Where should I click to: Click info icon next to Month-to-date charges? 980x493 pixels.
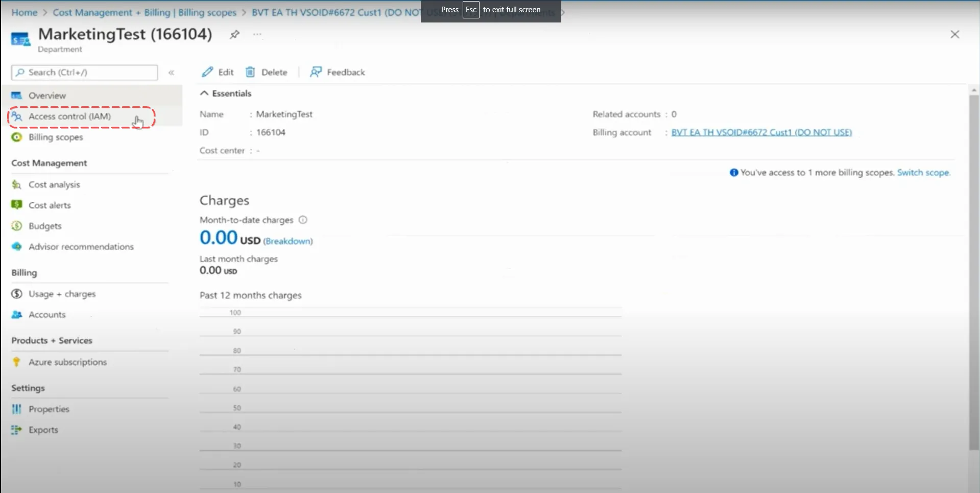tap(303, 220)
